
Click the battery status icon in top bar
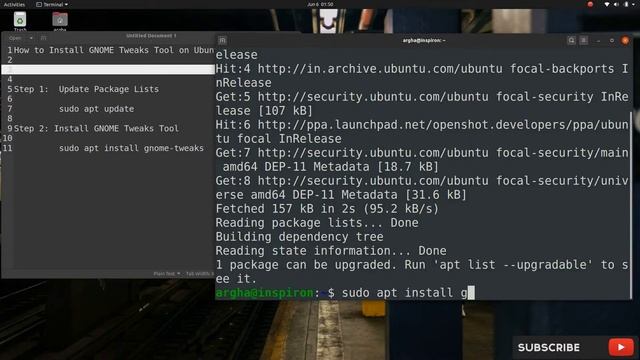pyautogui.click(x=626, y=4)
